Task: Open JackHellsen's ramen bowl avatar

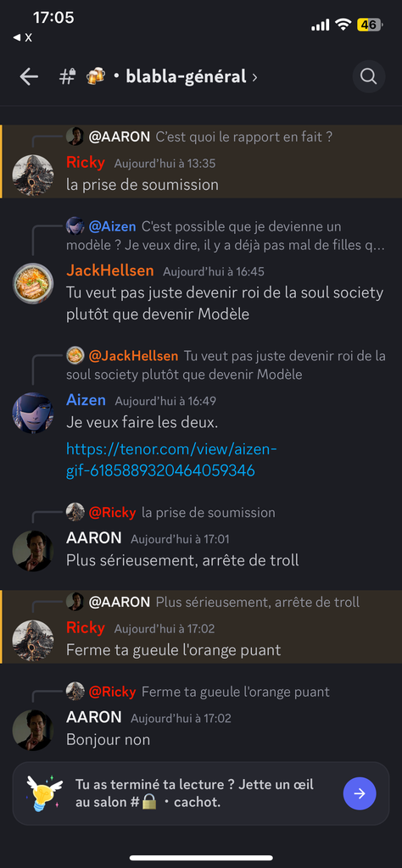Action: tap(33, 283)
